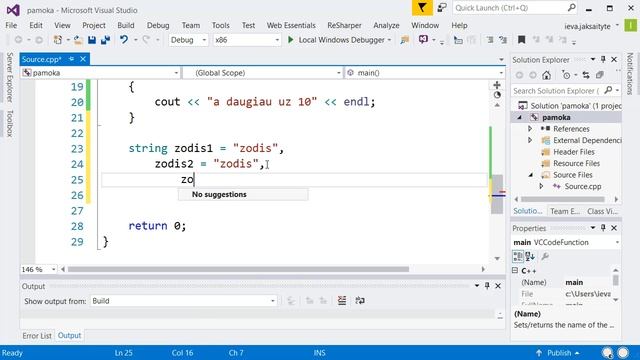Toggle pin on Source.cpp tab
The image size is (640, 360).
pyautogui.click(x=71, y=59)
